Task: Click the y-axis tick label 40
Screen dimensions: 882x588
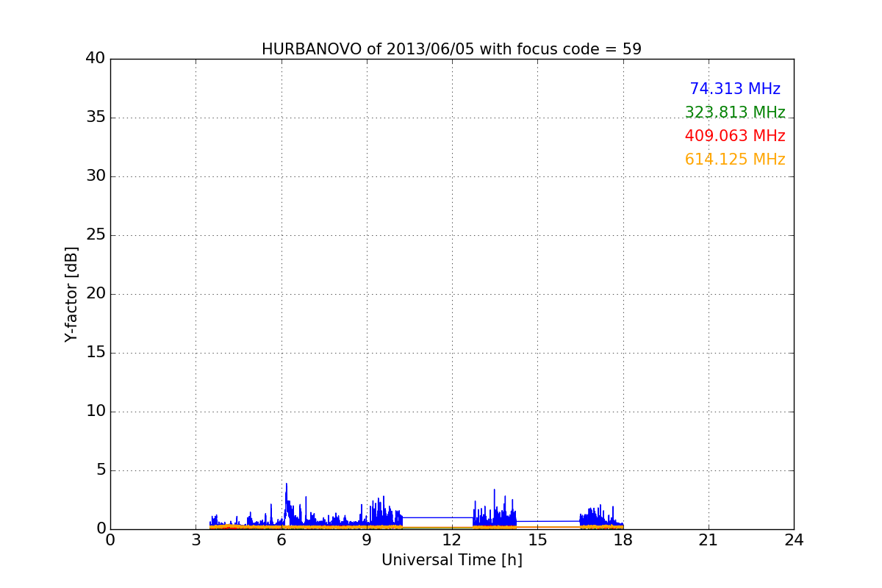Action: 96,59
